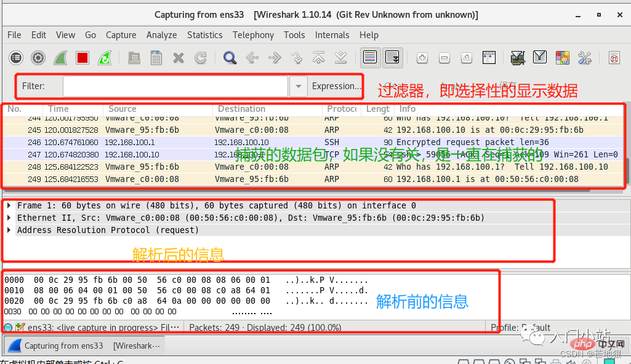This screenshot has height=364, width=631.
Task: Open the filter bookmark dropdown arrow
Action: (298, 86)
